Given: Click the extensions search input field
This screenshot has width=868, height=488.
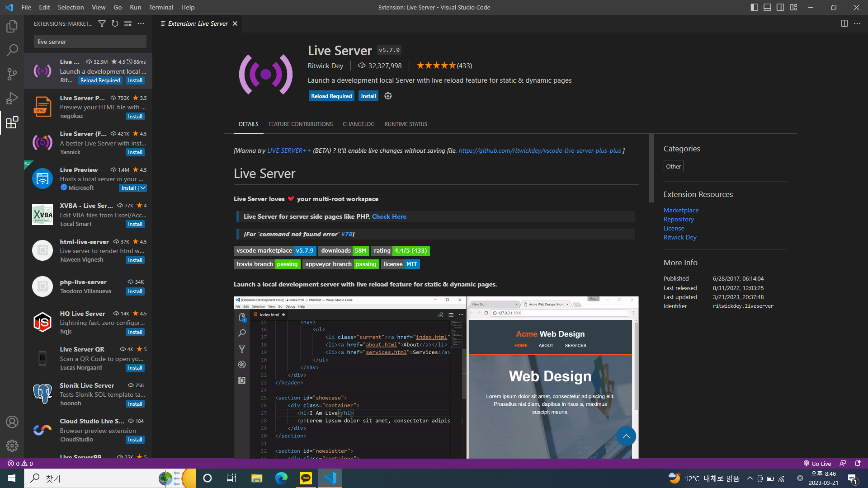Looking at the screenshot, I should point(90,42).
